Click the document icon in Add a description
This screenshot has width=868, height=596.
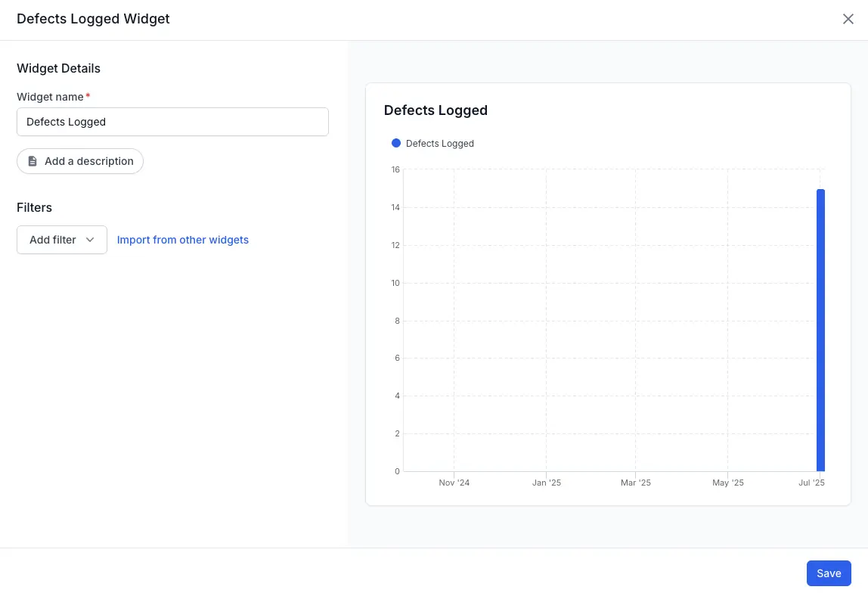[x=33, y=161]
